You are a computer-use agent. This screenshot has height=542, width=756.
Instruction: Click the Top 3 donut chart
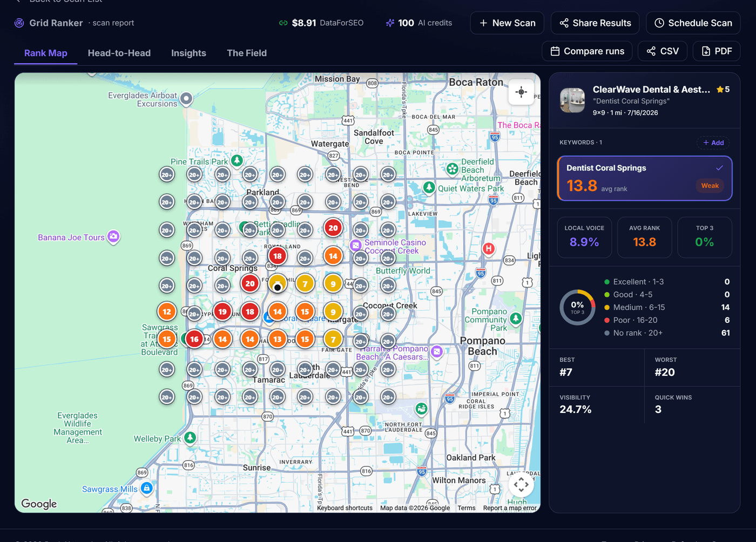point(577,307)
